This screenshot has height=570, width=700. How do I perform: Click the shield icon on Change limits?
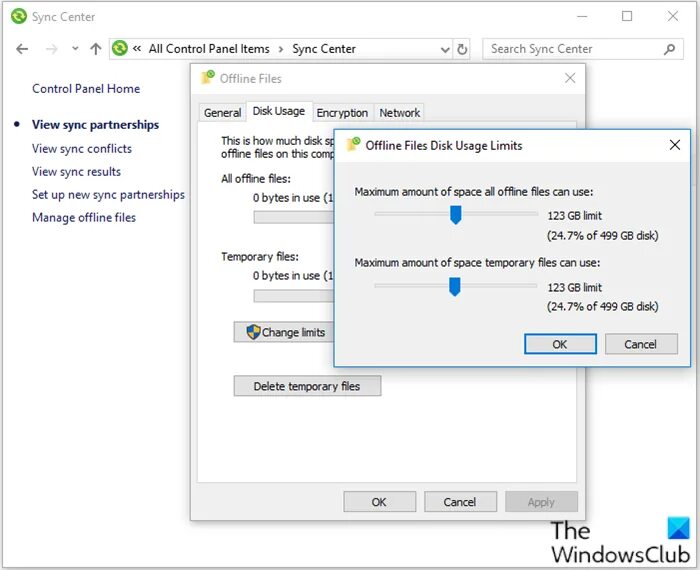tap(253, 332)
